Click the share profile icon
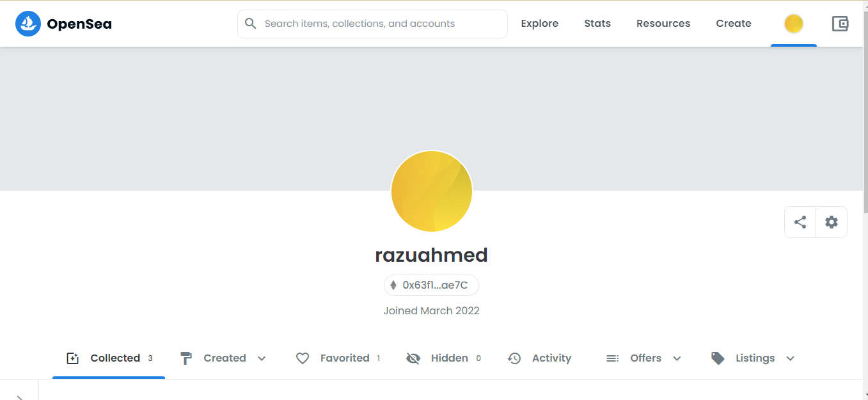The width and height of the screenshot is (868, 400). click(800, 222)
